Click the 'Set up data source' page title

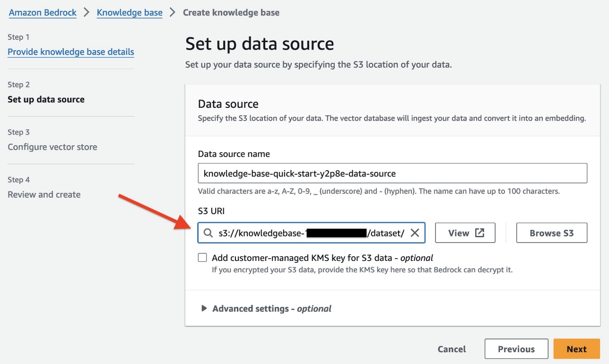coord(260,44)
